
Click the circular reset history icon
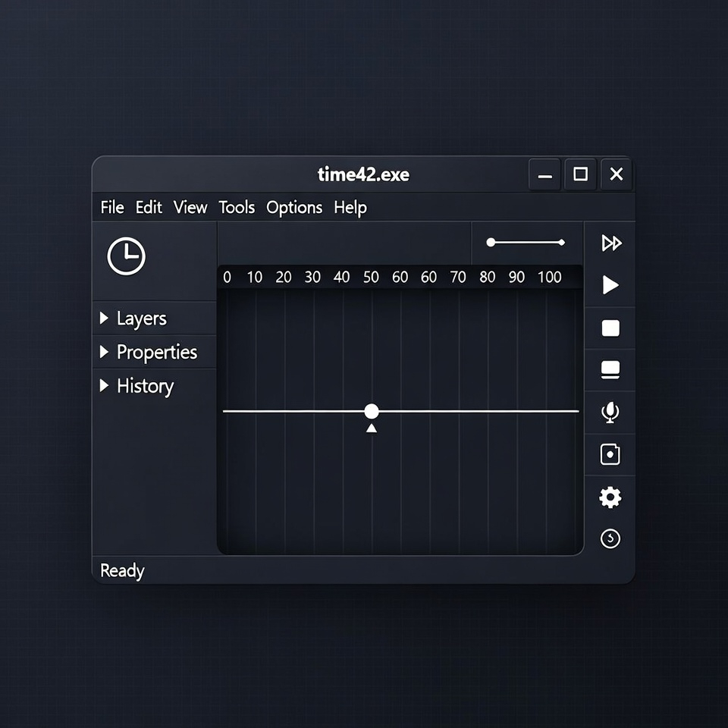coord(610,538)
